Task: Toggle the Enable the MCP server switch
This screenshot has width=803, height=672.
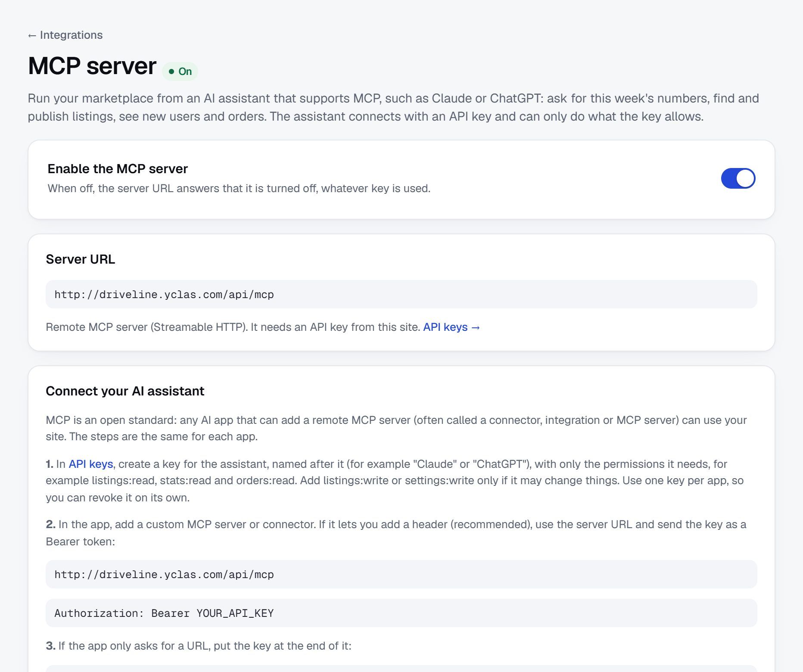Action: [738, 178]
